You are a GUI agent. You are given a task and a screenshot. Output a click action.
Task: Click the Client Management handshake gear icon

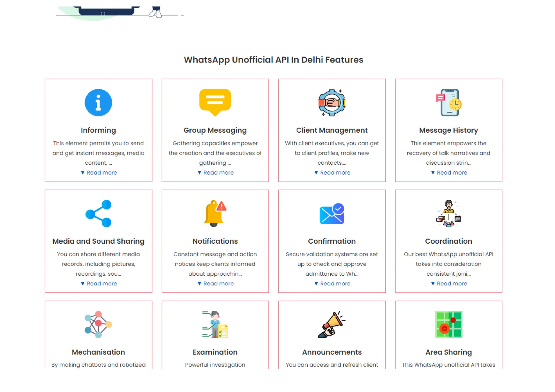pyautogui.click(x=332, y=103)
